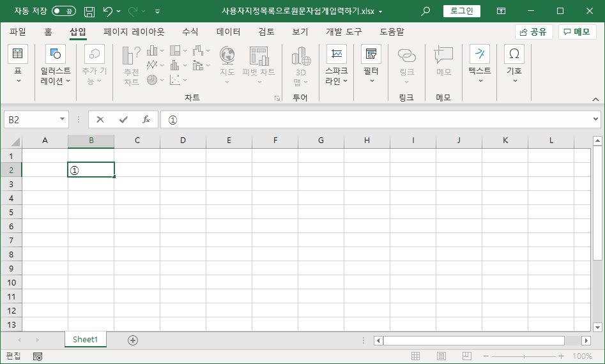Click inside the formula bar

[376, 119]
